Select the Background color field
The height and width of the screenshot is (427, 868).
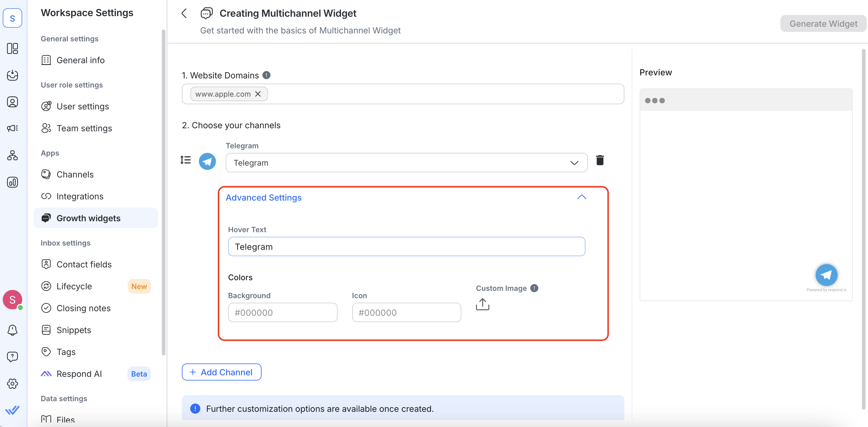283,312
